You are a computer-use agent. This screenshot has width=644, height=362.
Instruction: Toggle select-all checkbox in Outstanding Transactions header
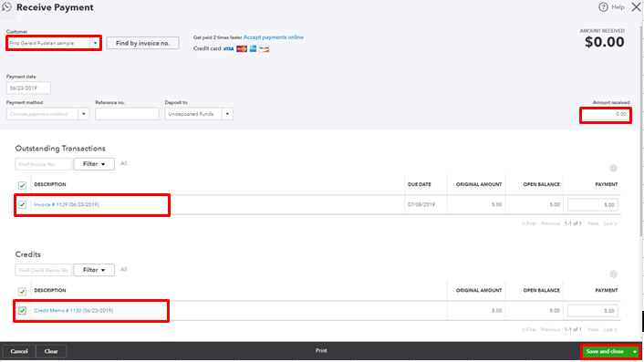(22, 185)
